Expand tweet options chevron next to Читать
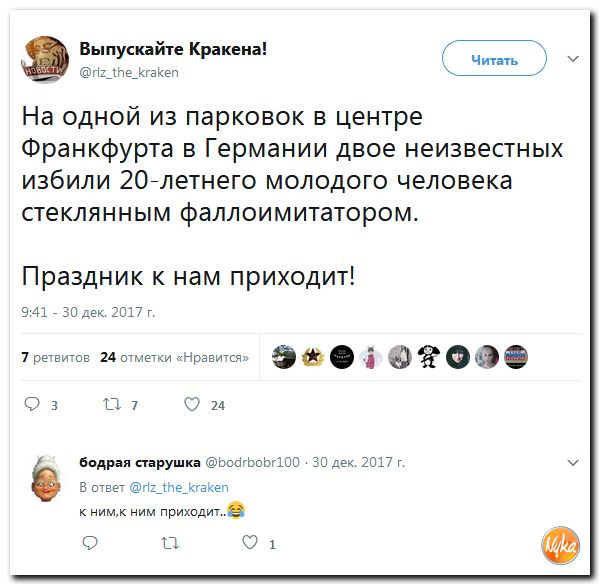 point(573,59)
